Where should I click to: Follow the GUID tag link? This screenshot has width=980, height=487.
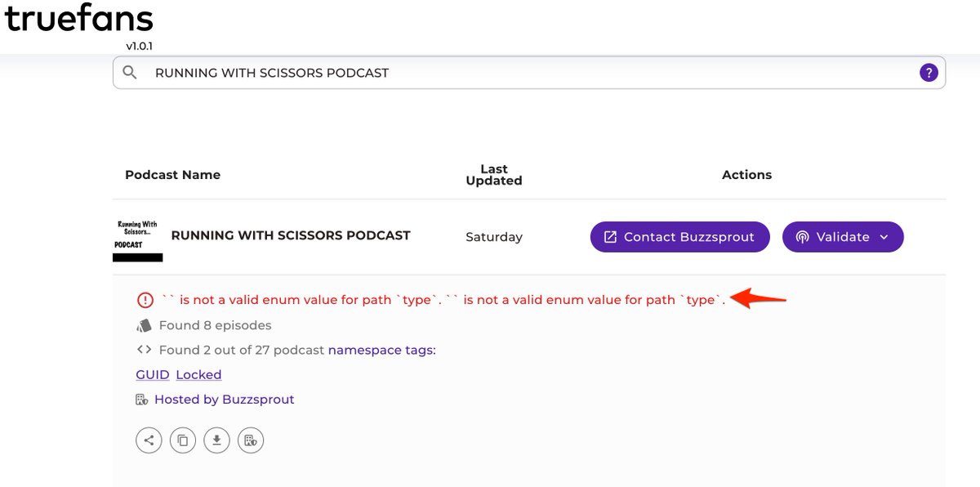(153, 374)
